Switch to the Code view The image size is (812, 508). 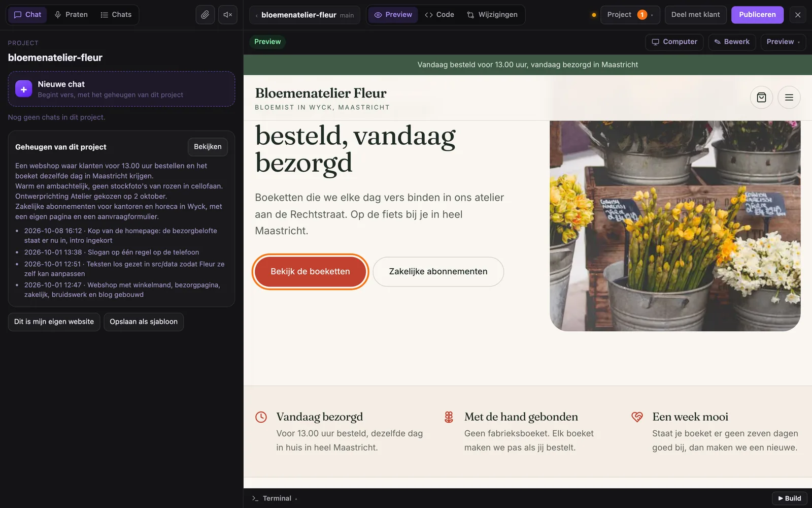click(439, 15)
